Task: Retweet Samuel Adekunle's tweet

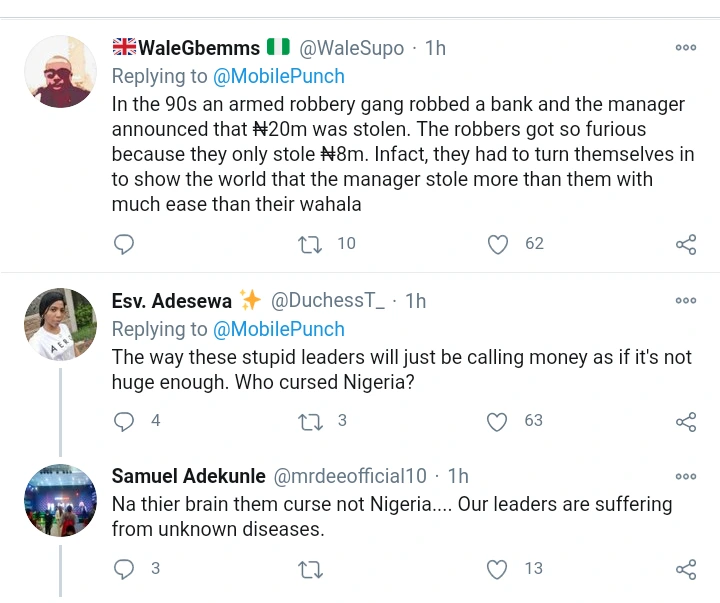Action: 310,569
